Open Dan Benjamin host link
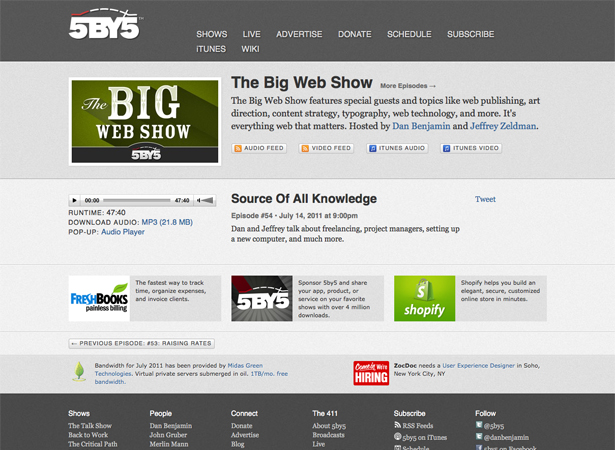Image resolution: width=615 pixels, height=450 pixels. tap(421, 126)
